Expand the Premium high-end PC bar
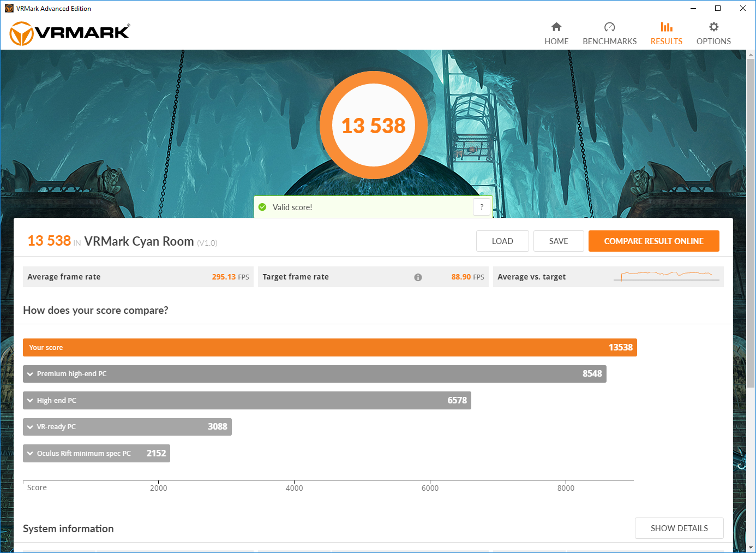Screen dimensions: 756x553 tap(315, 374)
